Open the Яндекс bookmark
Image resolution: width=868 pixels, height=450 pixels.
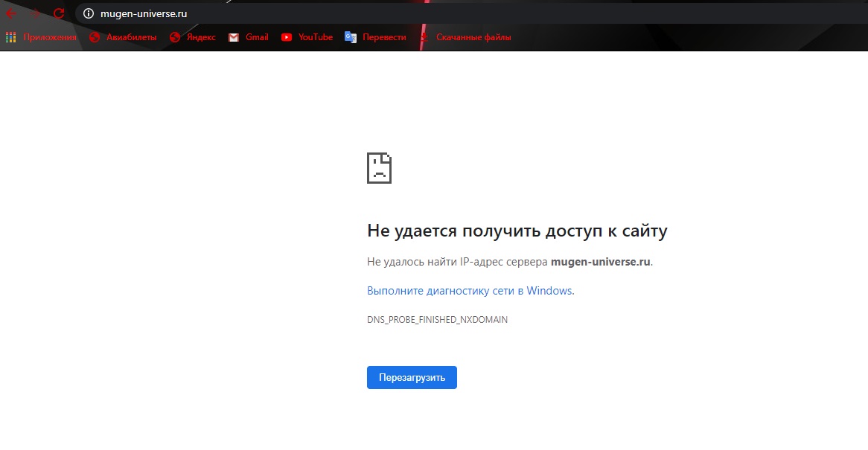point(193,37)
